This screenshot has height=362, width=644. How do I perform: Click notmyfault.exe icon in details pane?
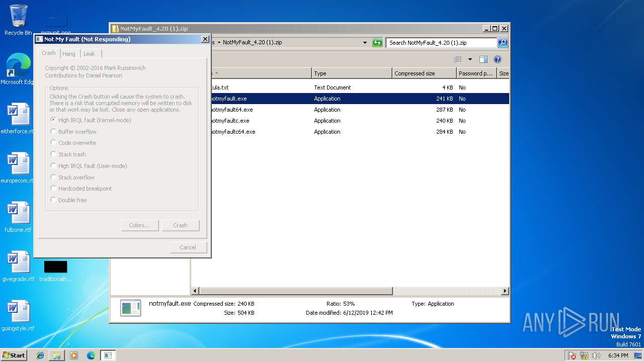pos(130,308)
